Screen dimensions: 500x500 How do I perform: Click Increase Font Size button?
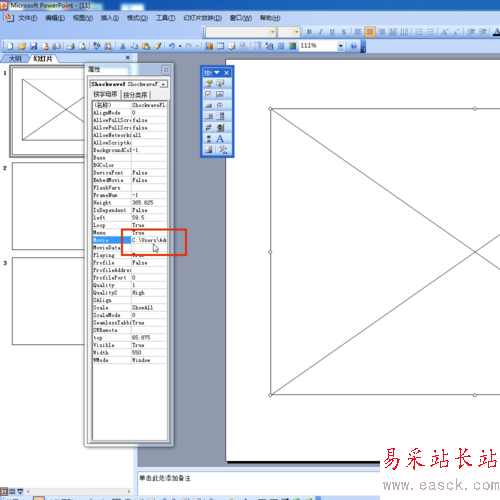445,32
